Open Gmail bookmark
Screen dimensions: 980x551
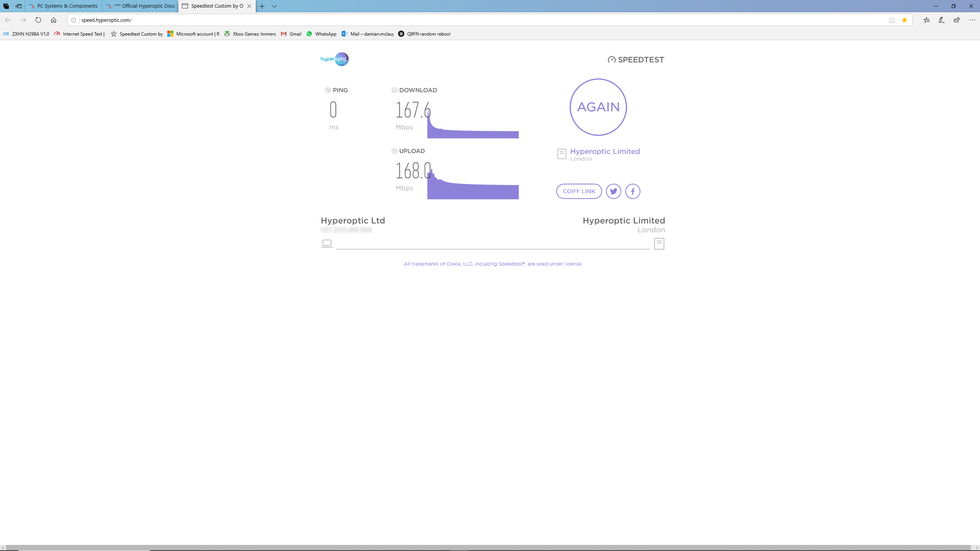tap(291, 34)
